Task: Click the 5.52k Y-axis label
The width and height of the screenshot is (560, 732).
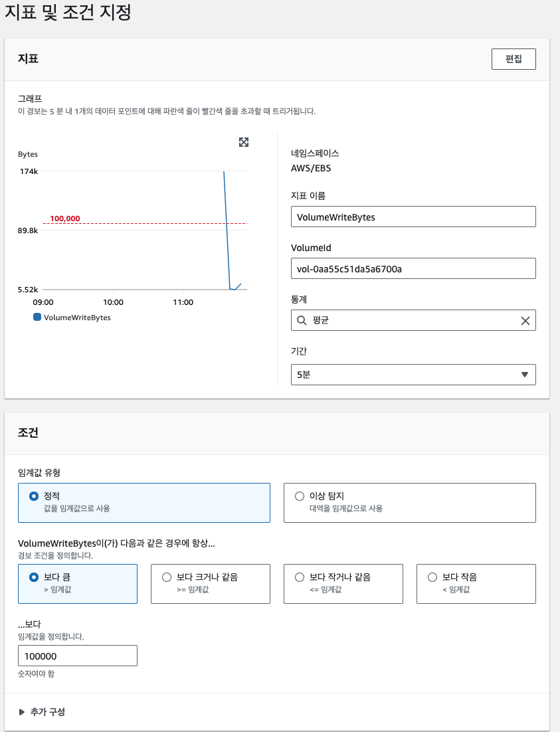Action: tap(28, 290)
